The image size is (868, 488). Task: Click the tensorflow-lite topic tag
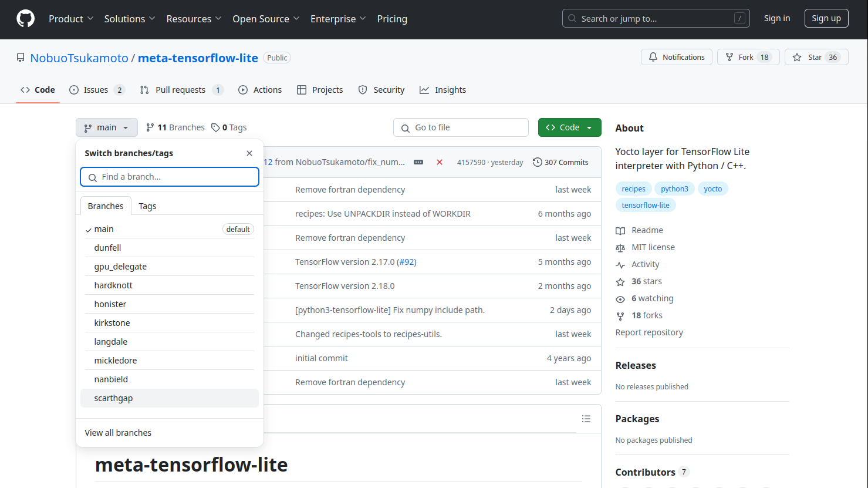(x=646, y=205)
